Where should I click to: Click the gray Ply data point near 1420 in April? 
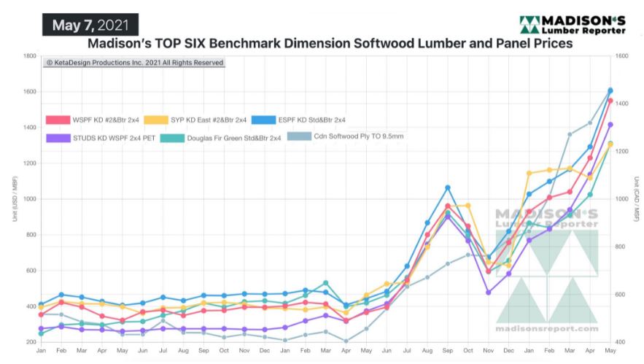590,123
